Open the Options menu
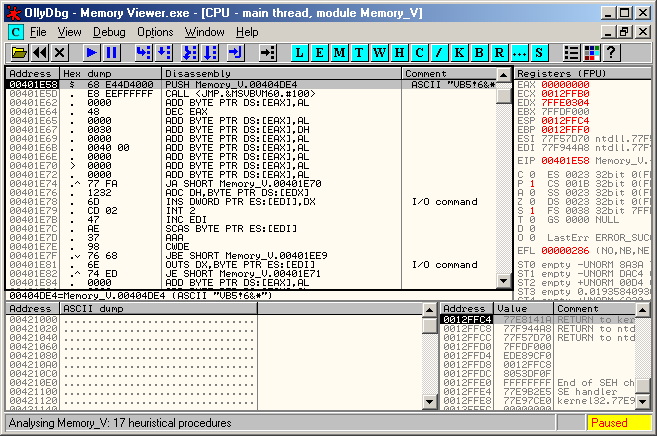This screenshot has height=436, width=657. [x=155, y=32]
